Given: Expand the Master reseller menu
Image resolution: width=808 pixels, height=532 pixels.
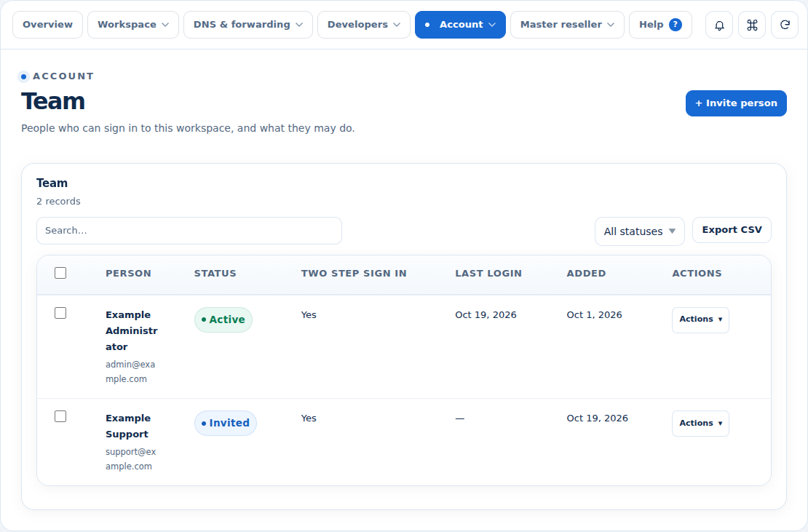Looking at the screenshot, I should pos(567,25).
